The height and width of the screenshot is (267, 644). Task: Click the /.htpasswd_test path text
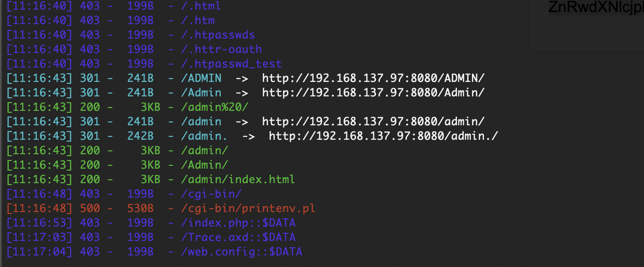click(231, 64)
